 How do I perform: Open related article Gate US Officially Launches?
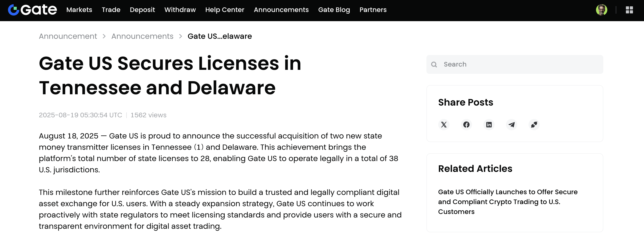point(508,202)
